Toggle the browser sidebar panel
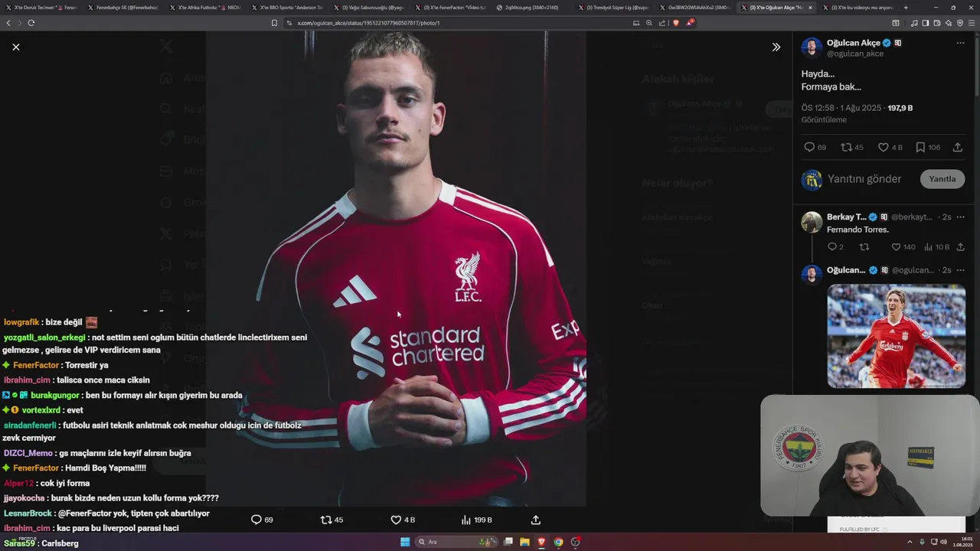980x551 pixels. click(925, 23)
